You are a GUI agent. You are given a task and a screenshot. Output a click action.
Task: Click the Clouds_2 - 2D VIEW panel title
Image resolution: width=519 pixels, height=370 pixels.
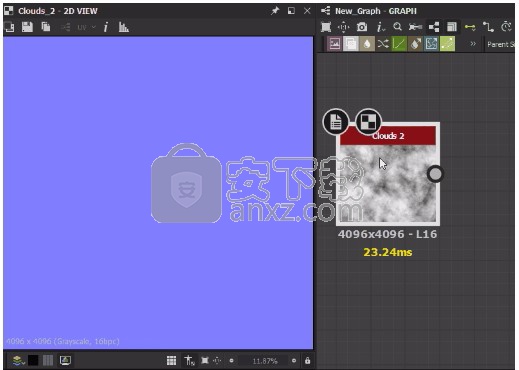[x=58, y=11]
